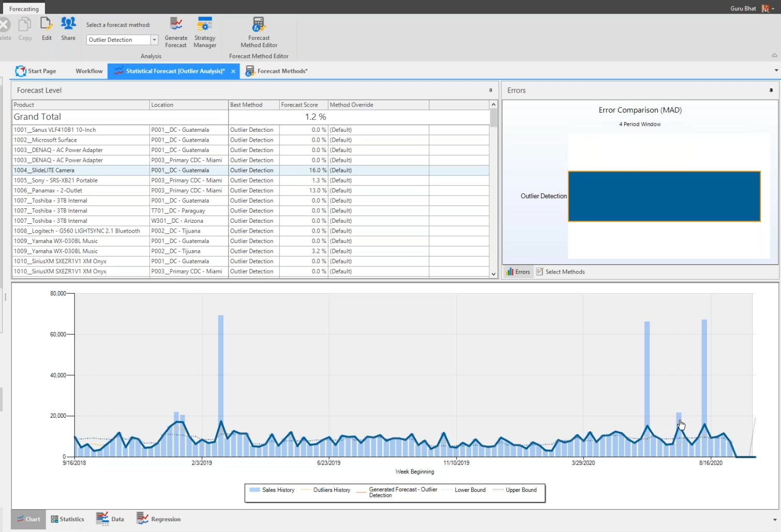Open Forecast Method Editor
This screenshot has height=532, width=781.
click(x=259, y=33)
